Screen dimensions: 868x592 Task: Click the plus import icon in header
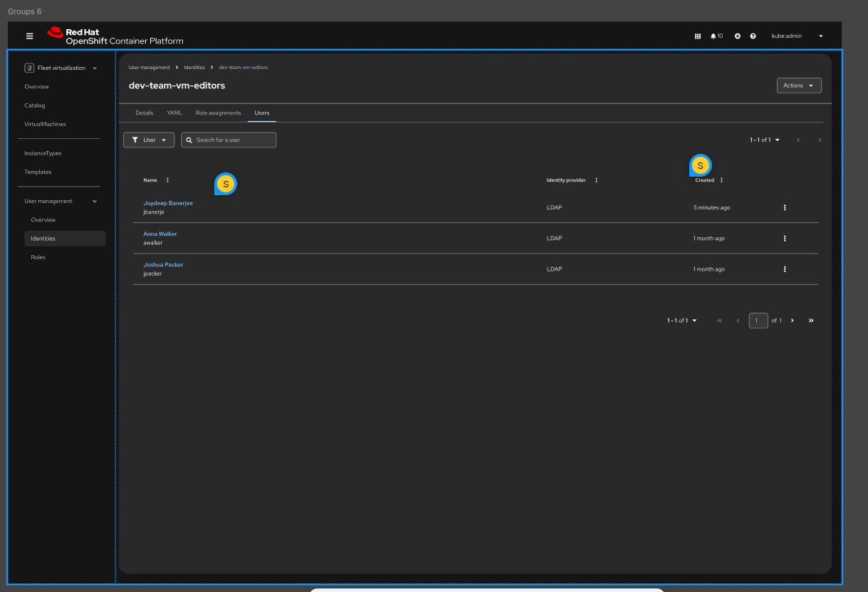738,36
